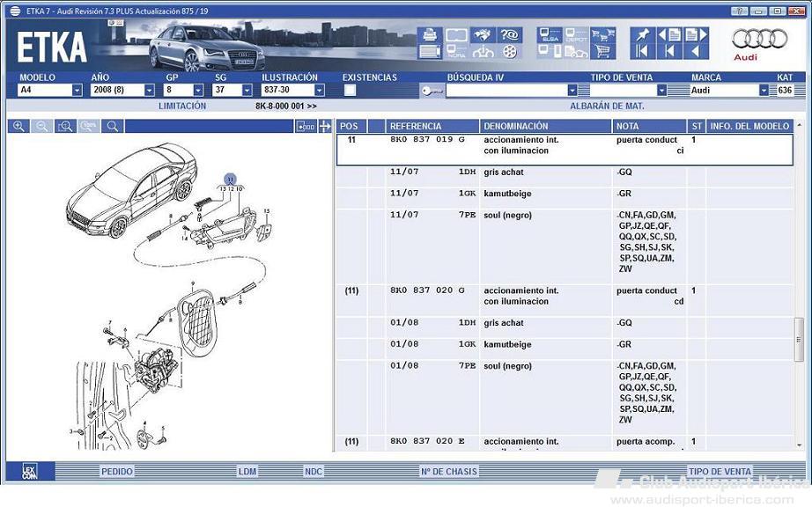812x507 pixels.
Task: Click the Pedido button in bottom bar
Action: tap(116, 472)
